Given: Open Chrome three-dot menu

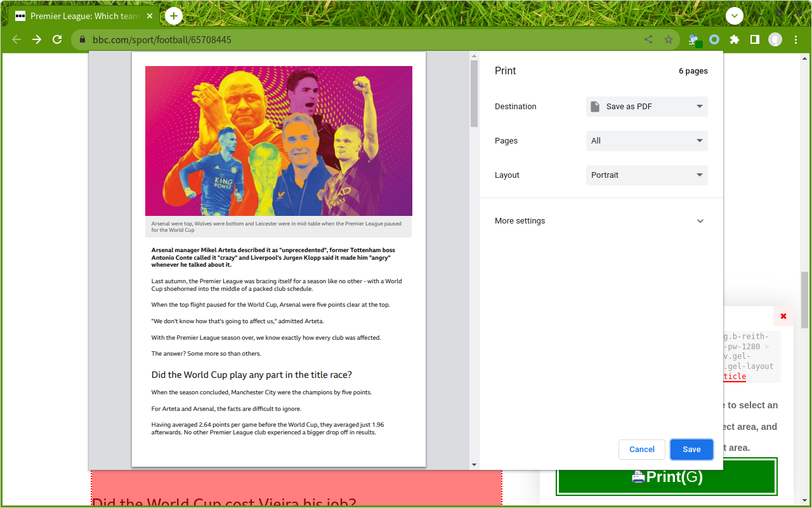Looking at the screenshot, I should 796,39.
